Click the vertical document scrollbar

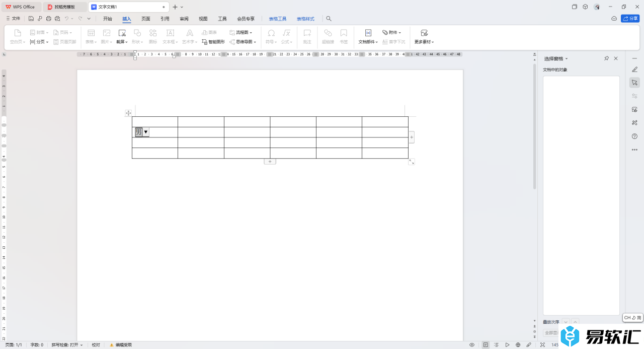pyautogui.click(x=535, y=126)
